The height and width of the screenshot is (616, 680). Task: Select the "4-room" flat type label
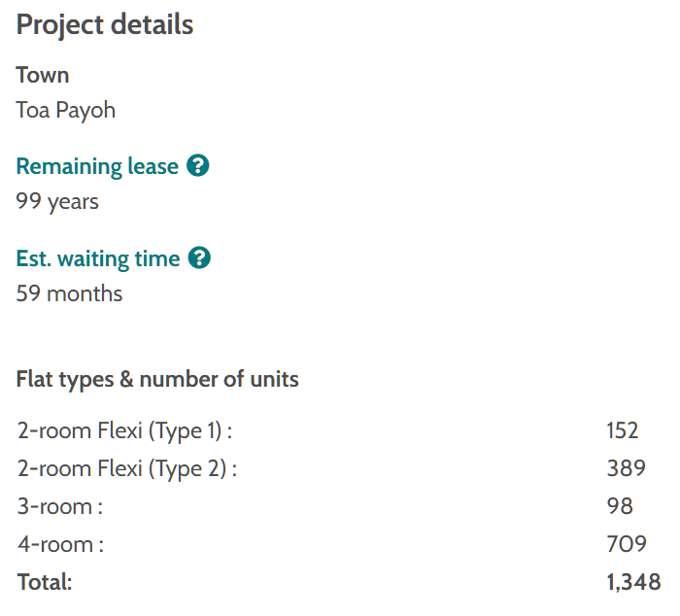coord(60,544)
